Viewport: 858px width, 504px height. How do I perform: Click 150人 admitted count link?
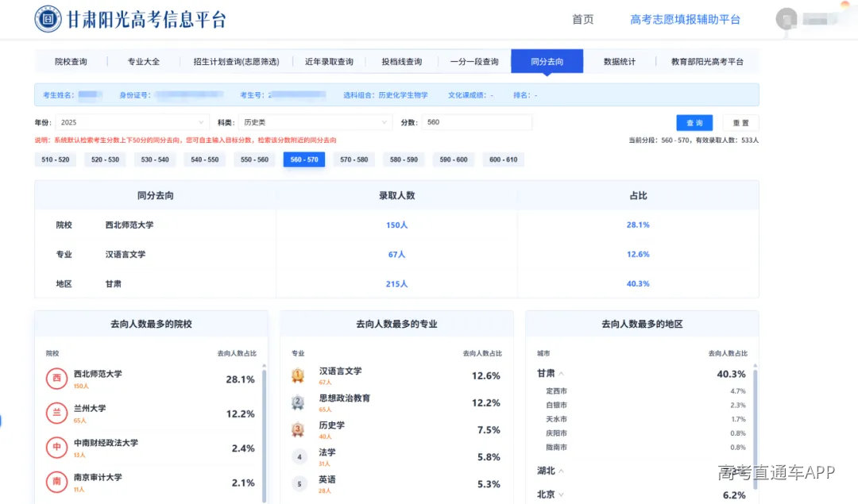pos(396,225)
